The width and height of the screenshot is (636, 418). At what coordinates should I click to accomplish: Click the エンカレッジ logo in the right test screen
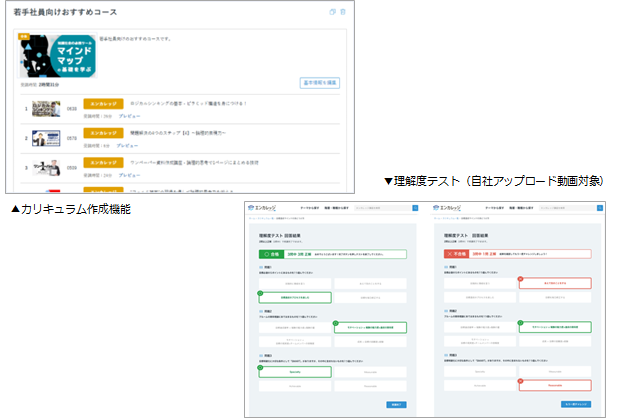(x=447, y=208)
